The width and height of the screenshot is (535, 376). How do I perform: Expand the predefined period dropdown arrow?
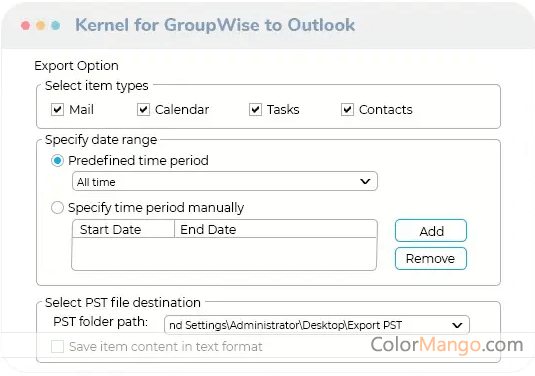(365, 181)
